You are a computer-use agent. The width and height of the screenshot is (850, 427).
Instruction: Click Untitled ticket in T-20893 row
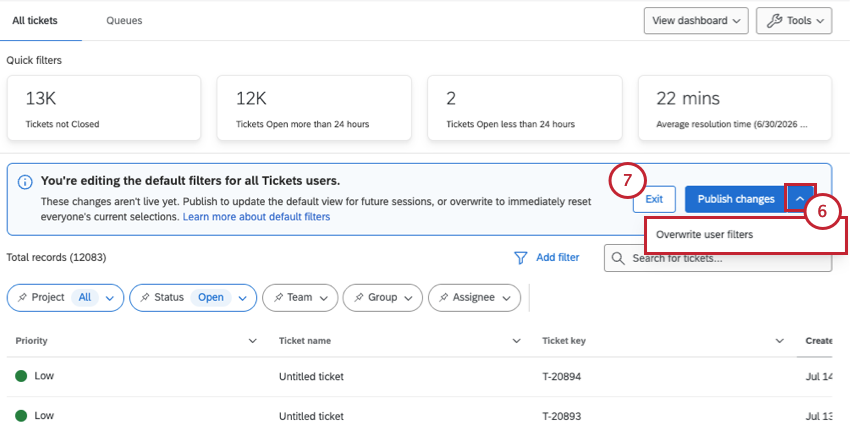click(311, 416)
